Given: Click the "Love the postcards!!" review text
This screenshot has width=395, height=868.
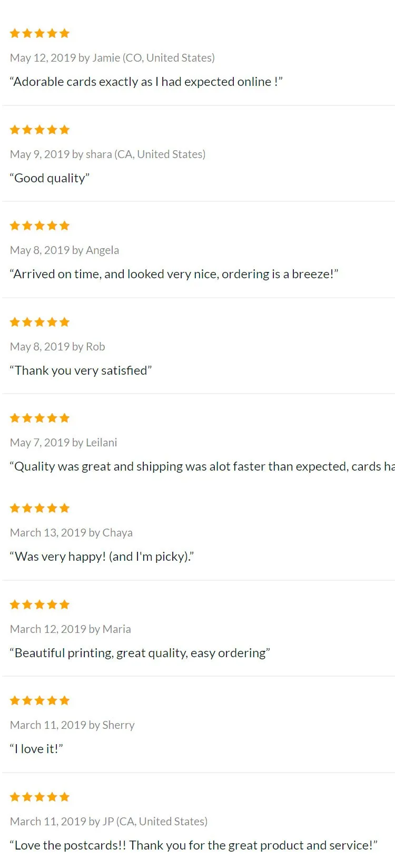Looking at the screenshot, I should (194, 845).
